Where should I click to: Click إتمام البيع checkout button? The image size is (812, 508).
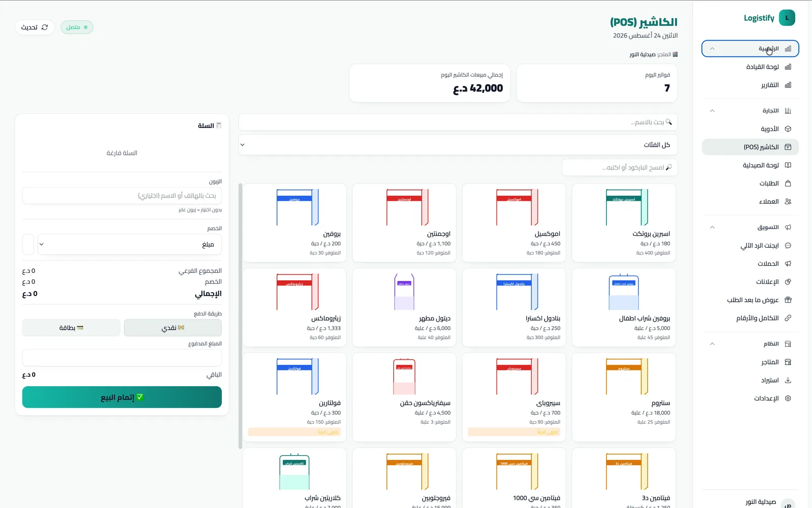(122, 397)
